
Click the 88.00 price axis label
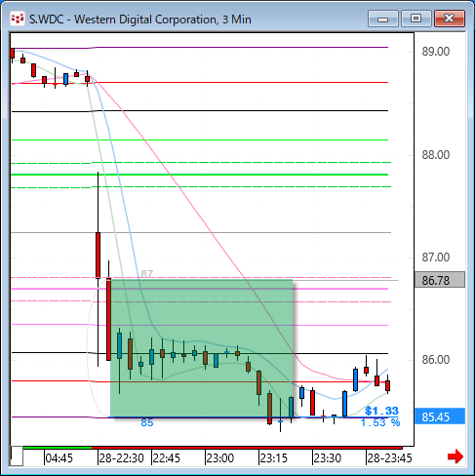click(436, 155)
